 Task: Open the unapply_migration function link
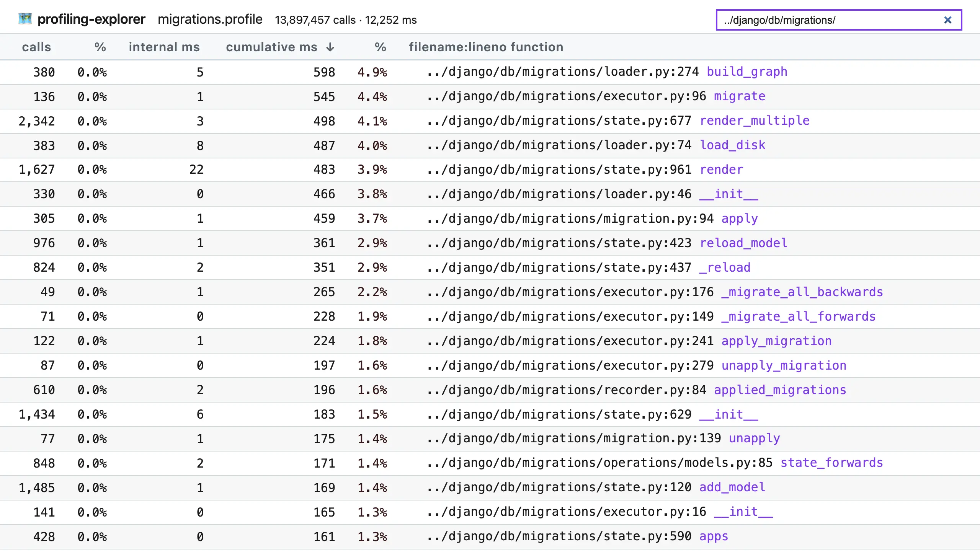pos(784,366)
